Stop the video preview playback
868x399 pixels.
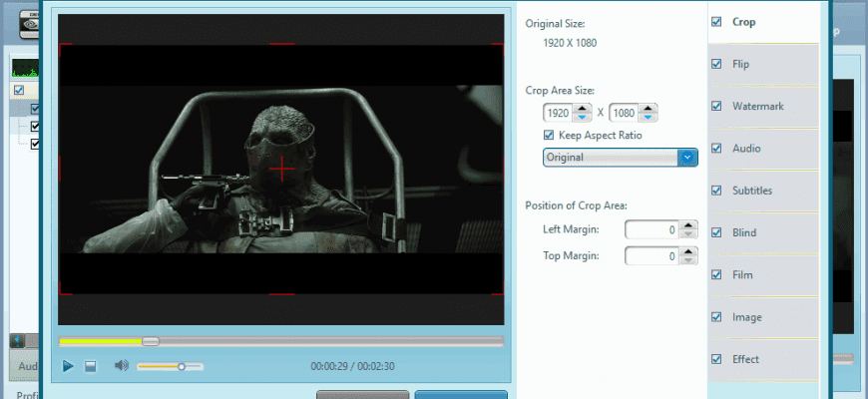coord(90,366)
